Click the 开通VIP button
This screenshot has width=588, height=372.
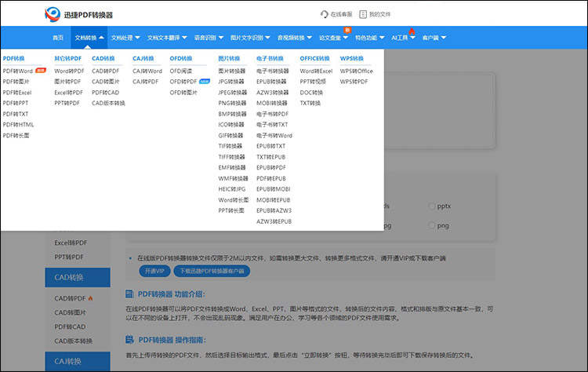point(155,271)
